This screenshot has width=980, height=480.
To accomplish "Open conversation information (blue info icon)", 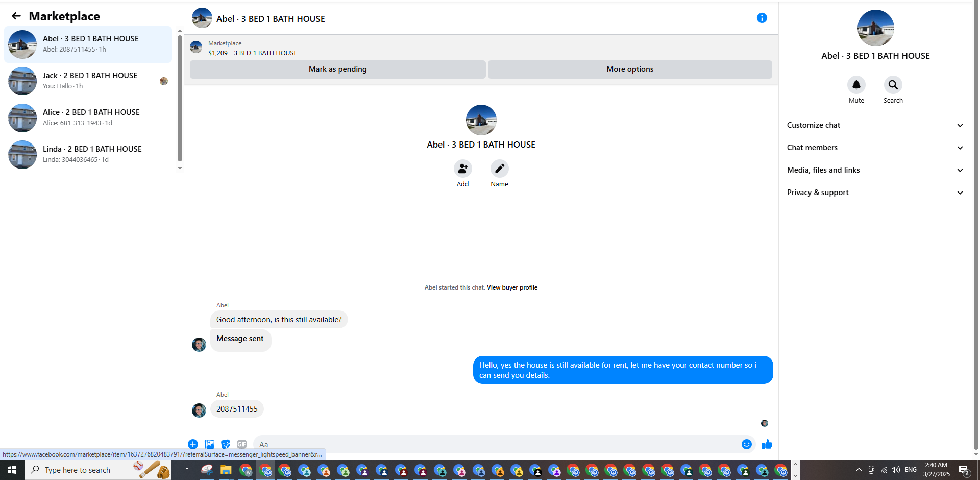I will (762, 18).
